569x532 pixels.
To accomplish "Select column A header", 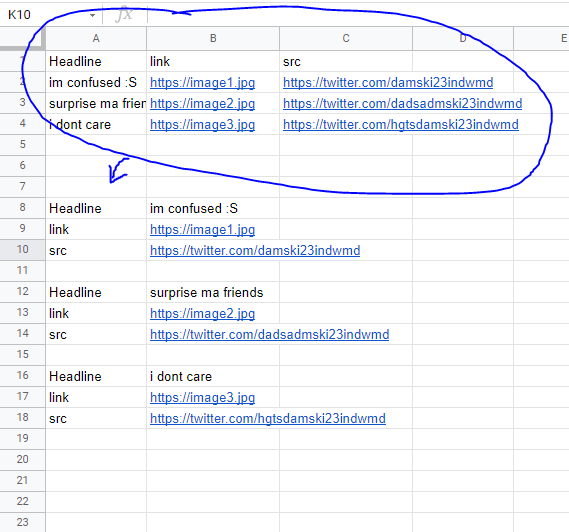I will (96, 38).
